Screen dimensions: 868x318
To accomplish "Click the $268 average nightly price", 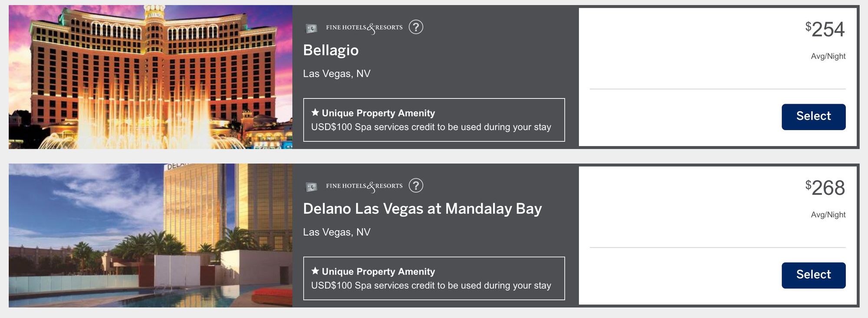I will click(x=825, y=188).
